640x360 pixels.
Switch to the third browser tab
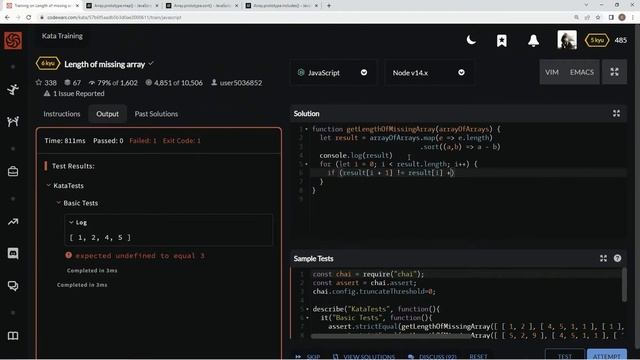click(202, 6)
